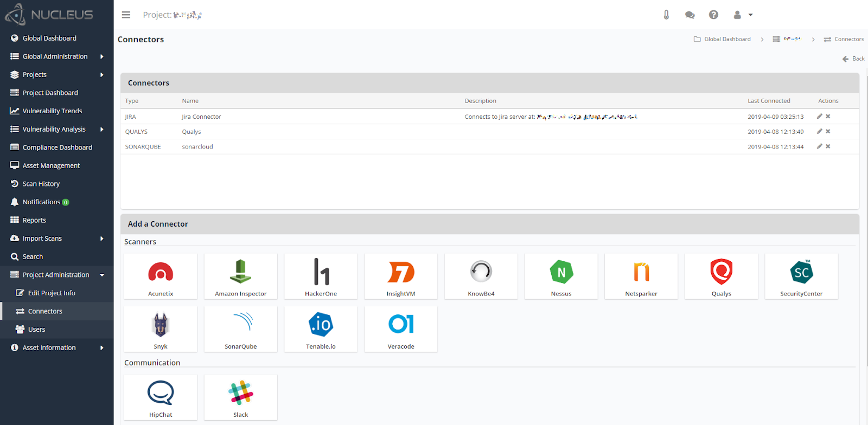Add a HackerOne connector

tap(321, 276)
